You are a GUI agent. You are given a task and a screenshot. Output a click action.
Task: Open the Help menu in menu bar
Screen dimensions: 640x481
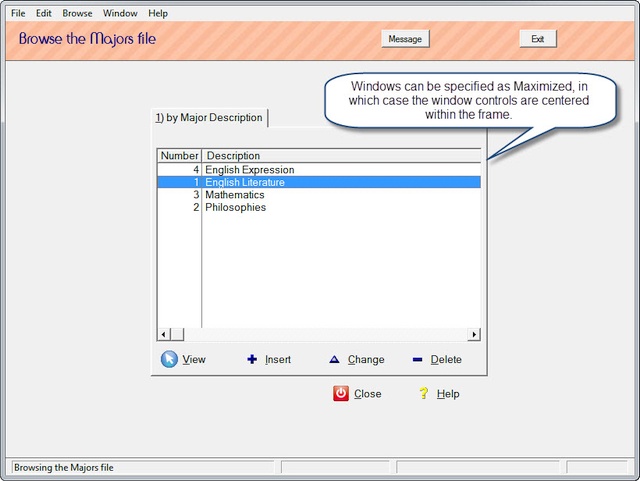click(158, 14)
